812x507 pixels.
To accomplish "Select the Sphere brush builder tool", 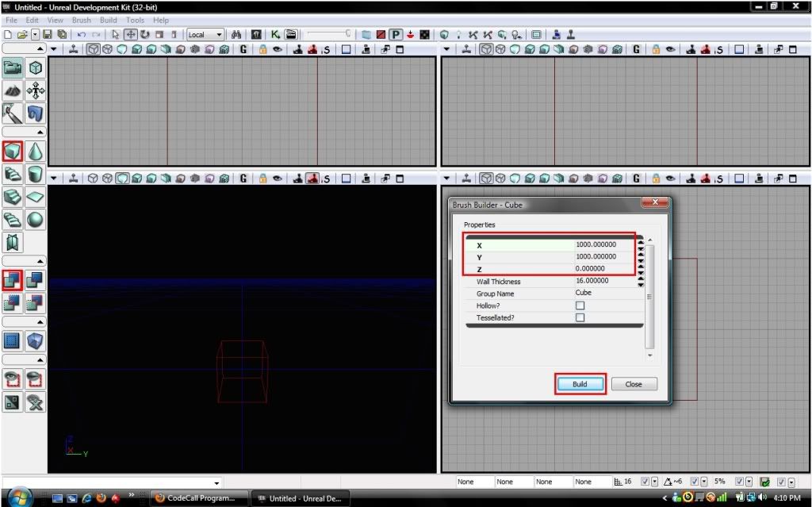I will point(35,219).
